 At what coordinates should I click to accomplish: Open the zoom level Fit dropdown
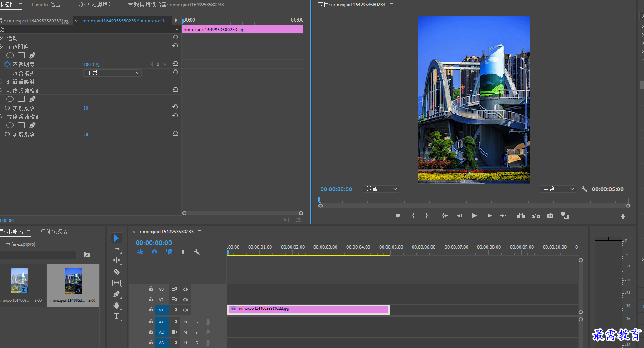click(x=381, y=189)
